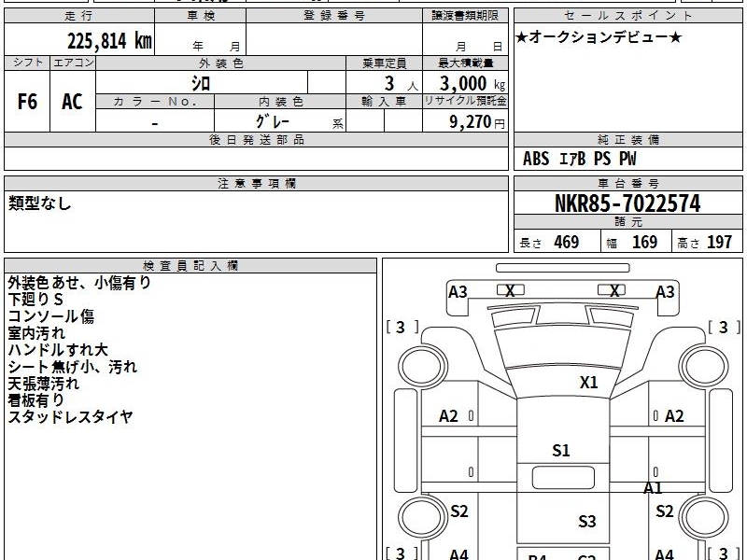Image resolution: width=747 pixels, height=560 pixels.
Task: Click the カラーNo. label
Action: [155, 102]
